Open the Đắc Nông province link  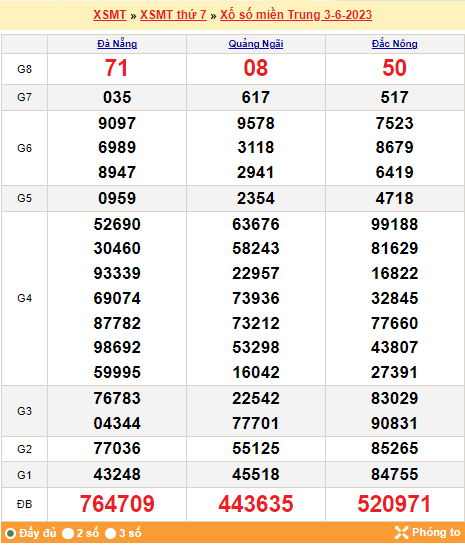click(394, 44)
